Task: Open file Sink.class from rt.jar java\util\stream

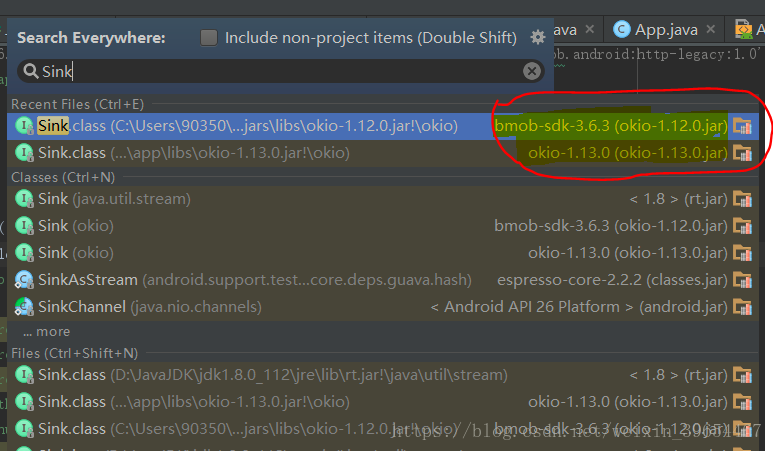Action: [x=383, y=375]
